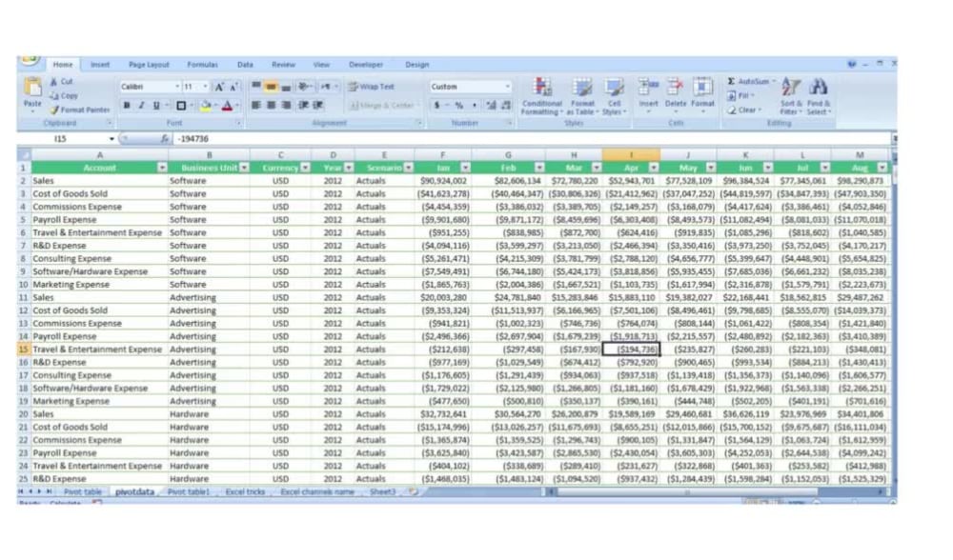Select column I header
The height and width of the screenshot is (560, 953).
(x=631, y=155)
